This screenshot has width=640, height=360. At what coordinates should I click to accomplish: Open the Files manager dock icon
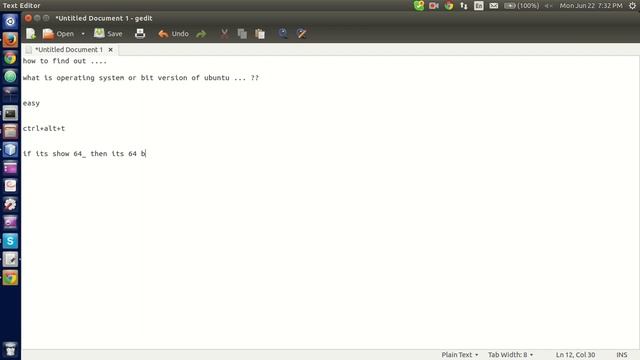pyautogui.click(x=10, y=131)
